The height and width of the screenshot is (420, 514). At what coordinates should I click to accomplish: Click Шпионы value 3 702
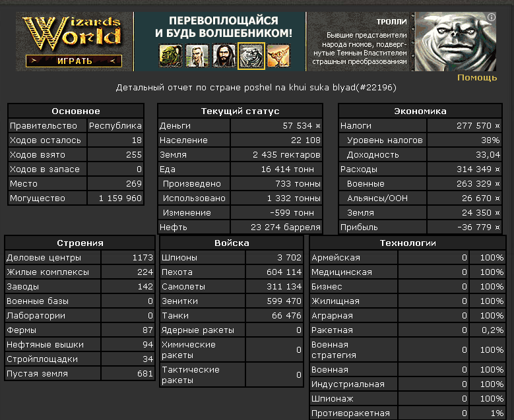tap(289, 258)
